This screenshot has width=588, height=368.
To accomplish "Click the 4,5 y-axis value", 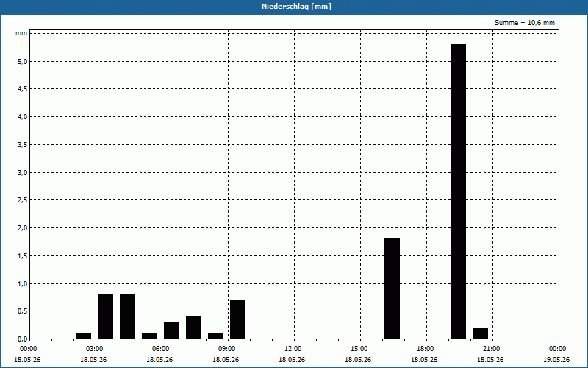I will click(x=23, y=89).
